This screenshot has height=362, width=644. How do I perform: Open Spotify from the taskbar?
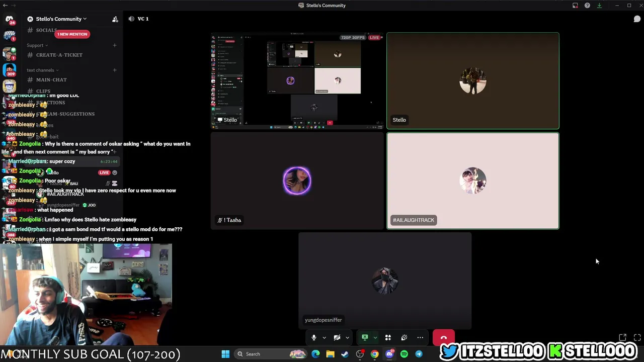[x=404, y=354]
